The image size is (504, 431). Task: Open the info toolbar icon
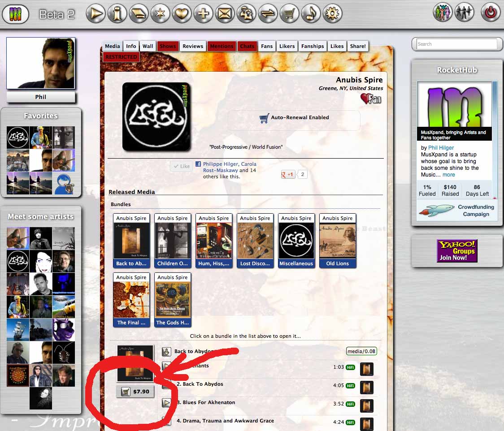117,13
